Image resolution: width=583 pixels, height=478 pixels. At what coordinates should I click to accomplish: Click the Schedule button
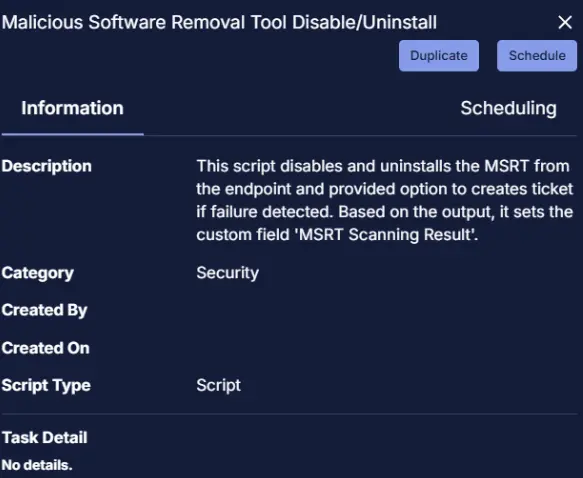pyautogui.click(x=537, y=56)
